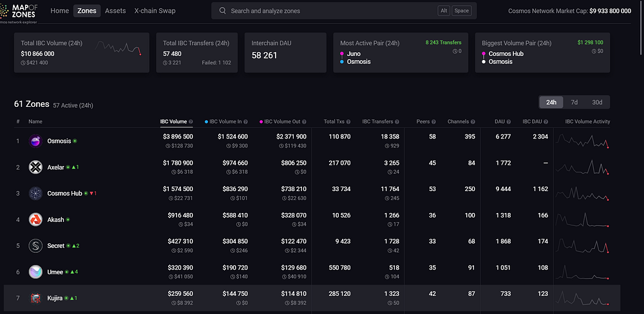Click the IBC Volume help question icon

tap(191, 122)
